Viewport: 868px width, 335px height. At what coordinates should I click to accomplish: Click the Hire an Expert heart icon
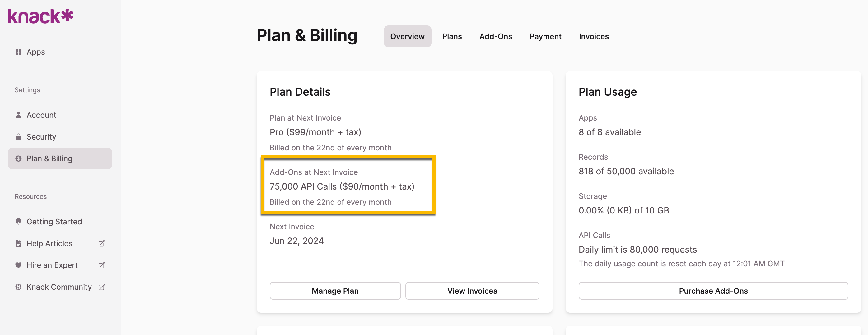pyautogui.click(x=19, y=265)
